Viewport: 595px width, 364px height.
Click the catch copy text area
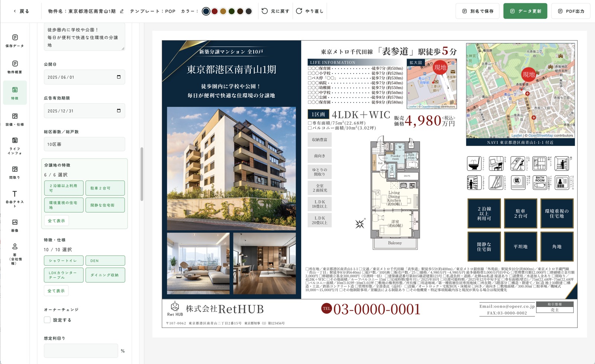click(x=84, y=37)
